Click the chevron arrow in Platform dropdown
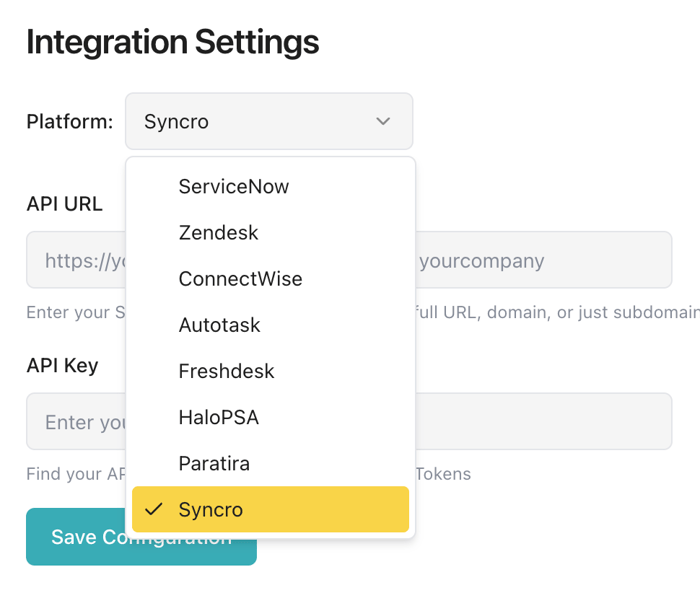The width and height of the screenshot is (700, 593). click(x=383, y=121)
